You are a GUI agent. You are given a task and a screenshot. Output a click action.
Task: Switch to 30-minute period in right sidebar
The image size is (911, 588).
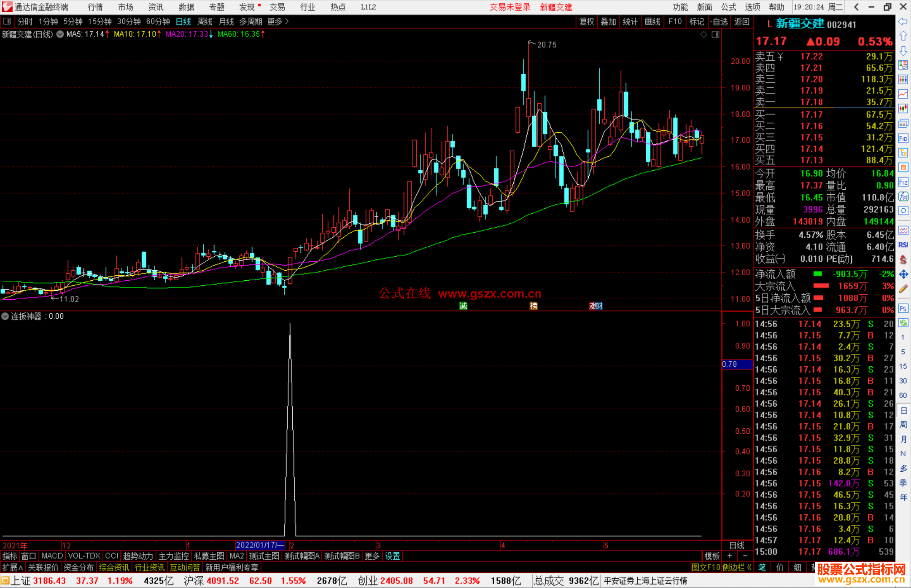903,381
